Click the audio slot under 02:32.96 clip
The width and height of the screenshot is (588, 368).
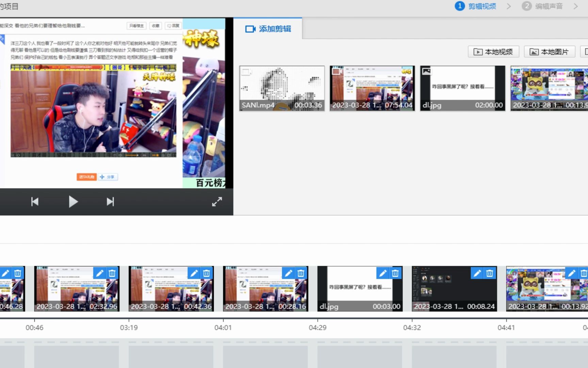pyautogui.click(x=77, y=357)
